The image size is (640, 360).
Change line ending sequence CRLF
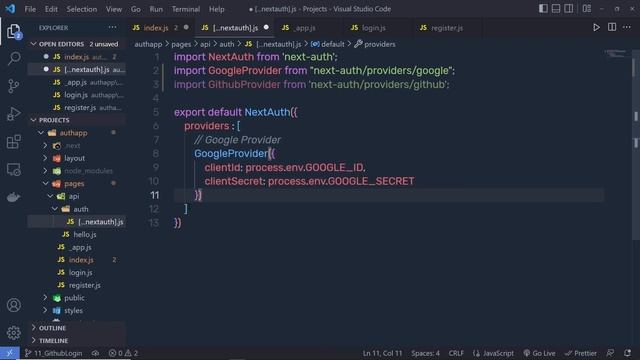(456, 353)
